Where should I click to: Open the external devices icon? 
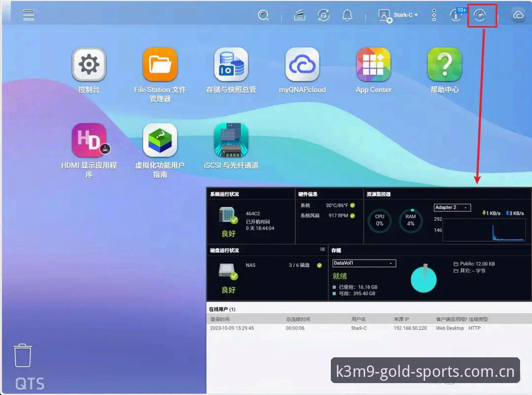(324, 15)
